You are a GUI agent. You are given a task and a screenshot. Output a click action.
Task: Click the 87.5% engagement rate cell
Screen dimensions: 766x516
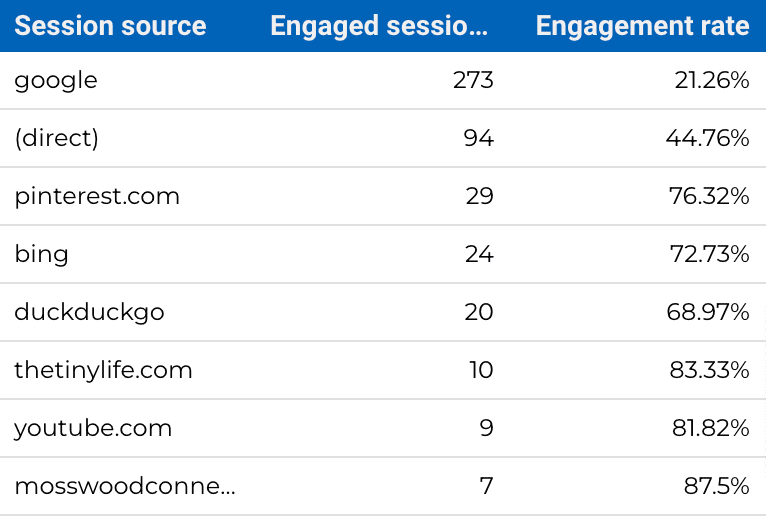pyautogui.click(x=716, y=486)
